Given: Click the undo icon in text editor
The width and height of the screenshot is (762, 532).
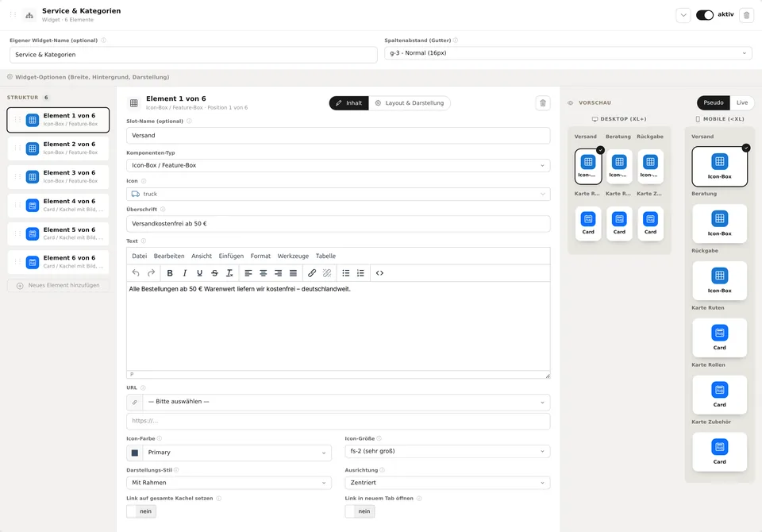Looking at the screenshot, I should [x=136, y=273].
